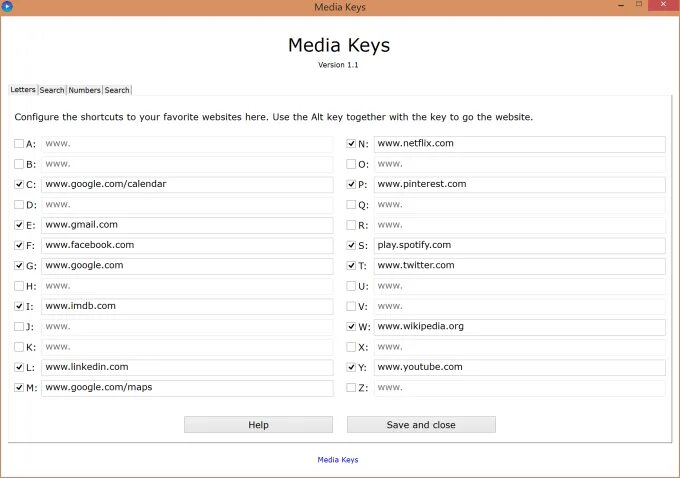Open the Search tab next to Letters

(x=52, y=90)
